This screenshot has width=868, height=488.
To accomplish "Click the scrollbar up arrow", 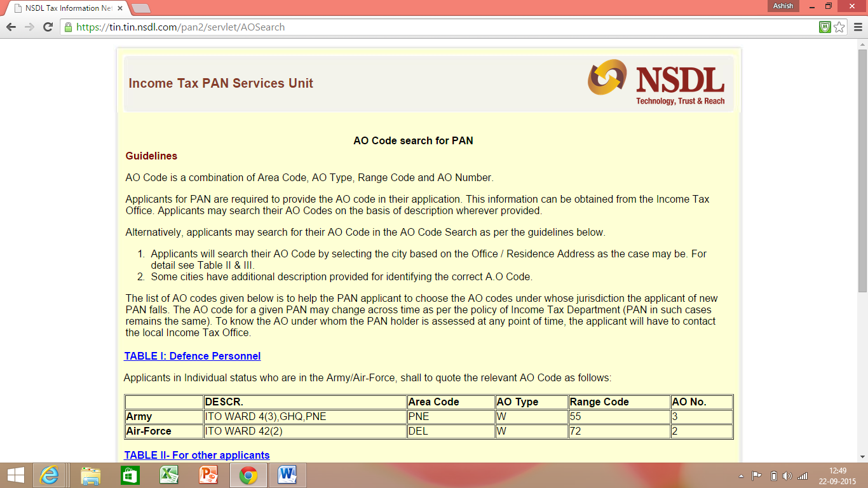I will click(862, 44).
